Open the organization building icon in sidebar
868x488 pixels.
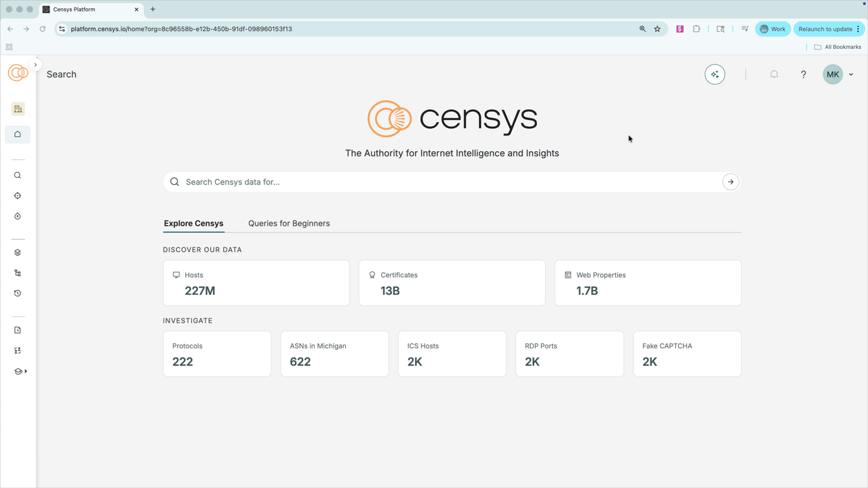pyautogui.click(x=18, y=108)
